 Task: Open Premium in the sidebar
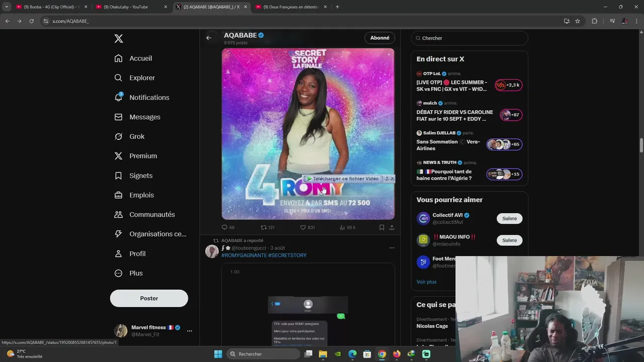136,156
